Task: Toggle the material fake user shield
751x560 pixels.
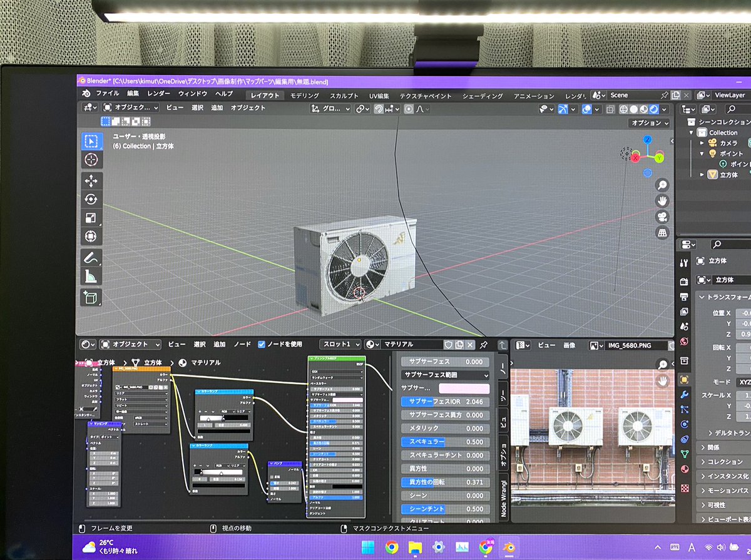Action: [x=448, y=344]
